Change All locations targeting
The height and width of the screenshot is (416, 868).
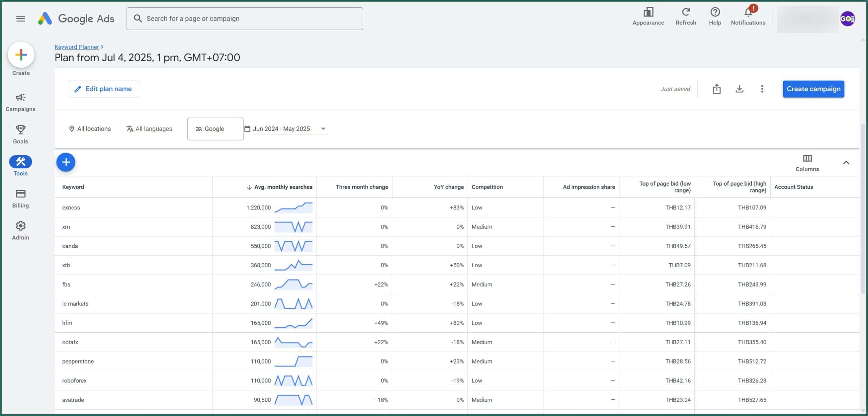pyautogui.click(x=90, y=129)
